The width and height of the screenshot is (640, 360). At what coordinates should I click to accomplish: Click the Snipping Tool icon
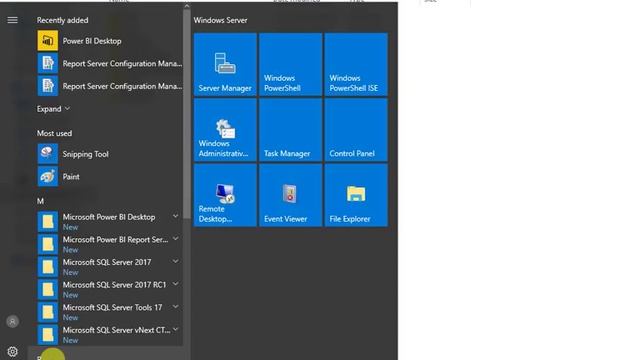click(48, 154)
